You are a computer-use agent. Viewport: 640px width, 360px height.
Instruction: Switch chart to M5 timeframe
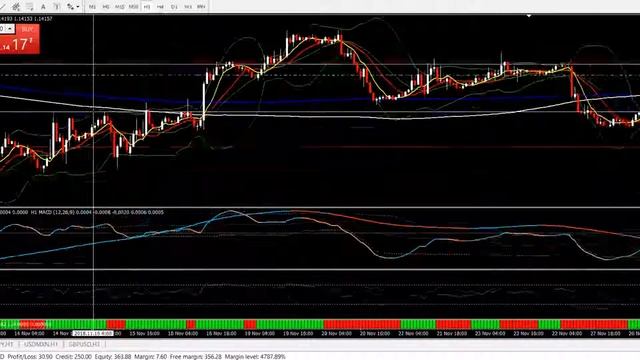[x=106, y=7]
